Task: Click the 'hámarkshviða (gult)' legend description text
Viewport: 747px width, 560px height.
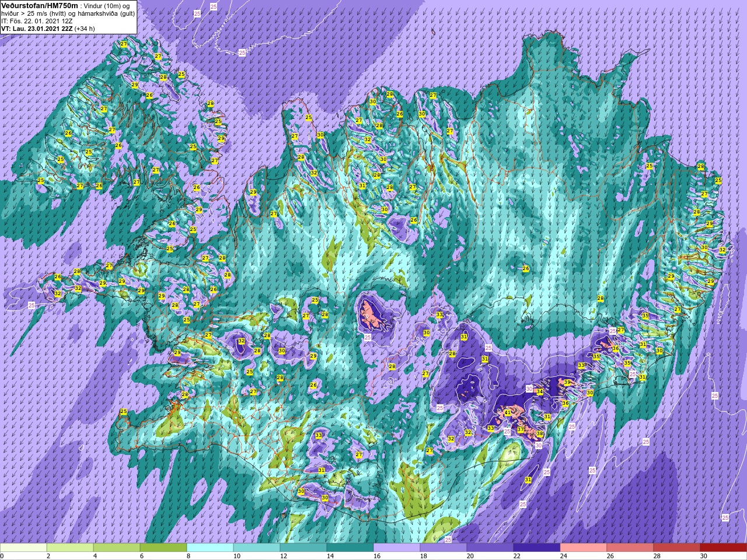Action: [x=106, y=13]
